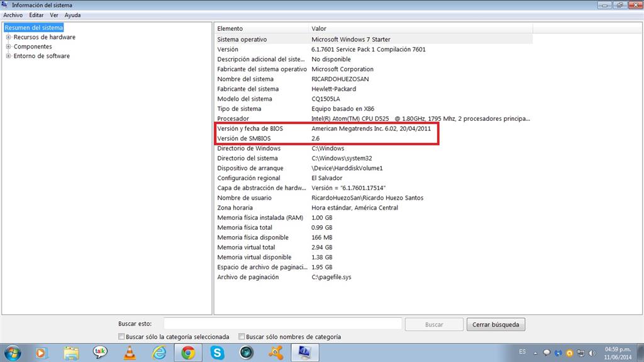This screenshot has width=644, height=362.
Task: Click the chat bubble tray icon
Action: (547, 353)
